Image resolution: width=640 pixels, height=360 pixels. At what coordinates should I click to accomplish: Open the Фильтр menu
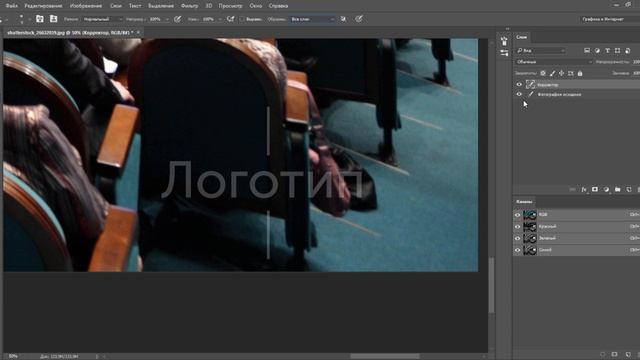click(189, 6)
